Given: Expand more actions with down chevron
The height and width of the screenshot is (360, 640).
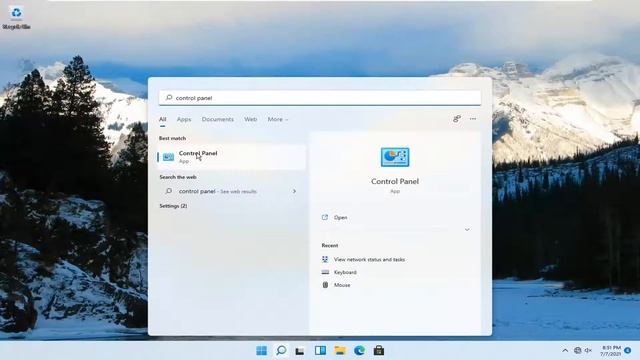Looking at the screenshot, I should [467, 230].
